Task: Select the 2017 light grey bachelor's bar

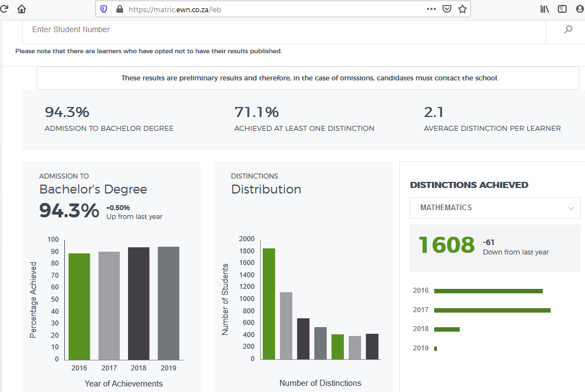Action: [x=109, y=306]
